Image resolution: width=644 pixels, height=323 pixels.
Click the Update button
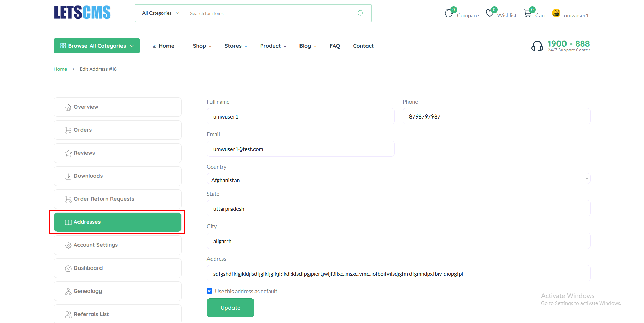pos(230,308)
